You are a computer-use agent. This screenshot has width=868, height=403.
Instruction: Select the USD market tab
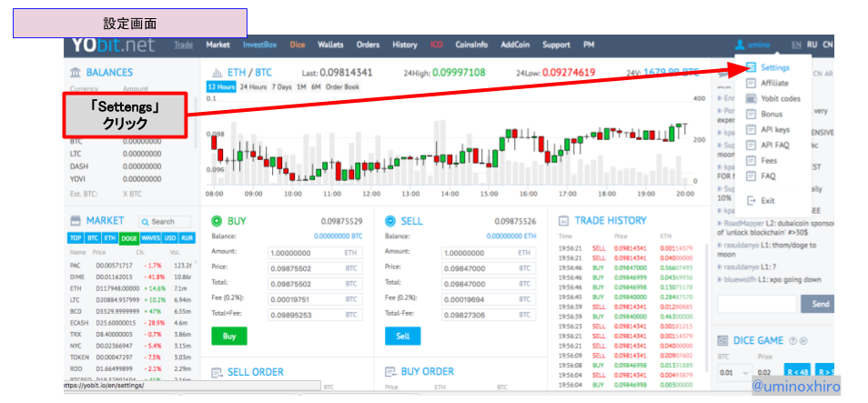pyautogui.click(x=170, y=238)
